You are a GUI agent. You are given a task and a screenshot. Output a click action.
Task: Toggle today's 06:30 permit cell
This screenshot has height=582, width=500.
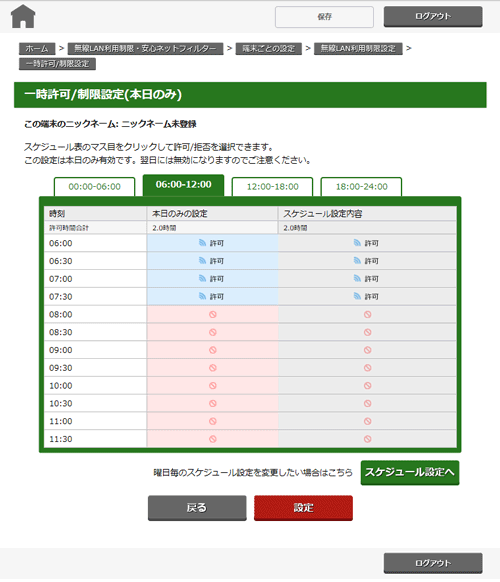tap(212, 261)
